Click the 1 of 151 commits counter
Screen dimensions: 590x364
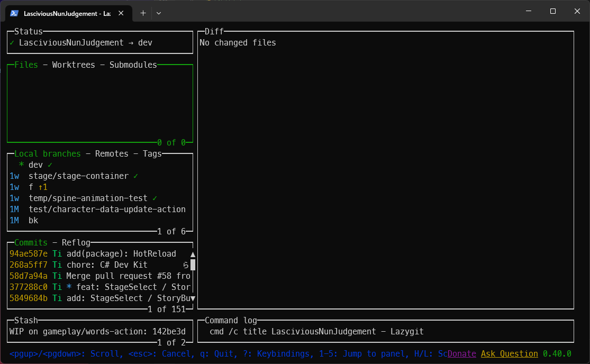click(166, 310)
